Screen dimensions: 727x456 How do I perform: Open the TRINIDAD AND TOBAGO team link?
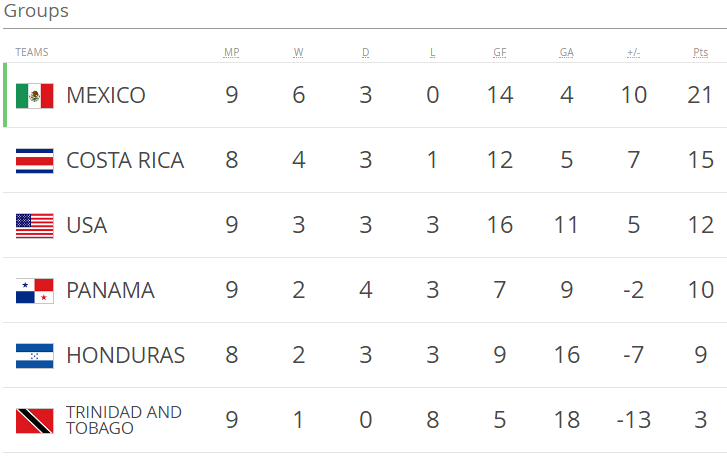(123, 420)
